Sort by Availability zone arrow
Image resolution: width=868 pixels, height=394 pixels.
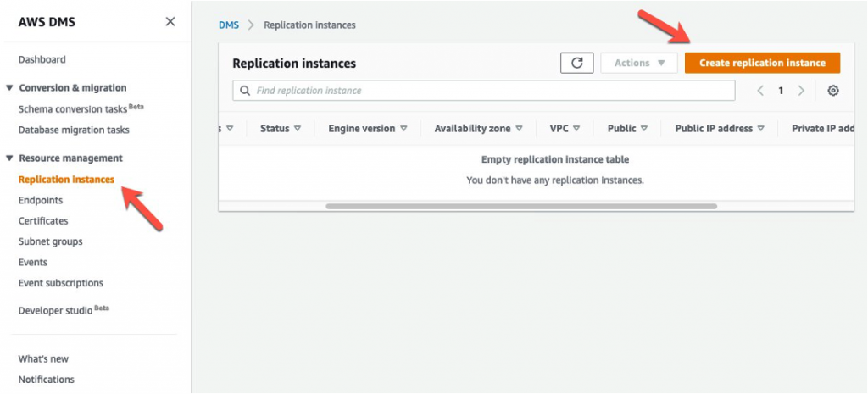click(x=519, y=129)
